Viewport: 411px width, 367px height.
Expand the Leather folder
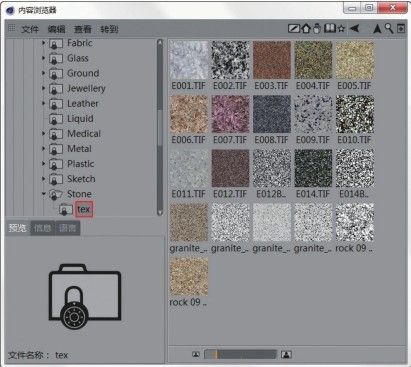(x=43, y=103)
